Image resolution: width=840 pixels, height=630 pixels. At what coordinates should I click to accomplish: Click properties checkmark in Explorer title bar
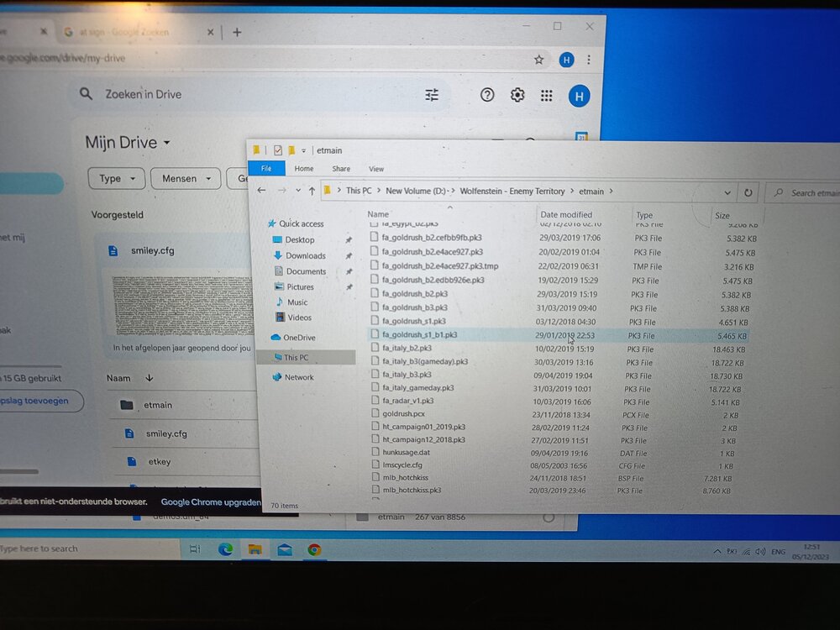point(277,150)
